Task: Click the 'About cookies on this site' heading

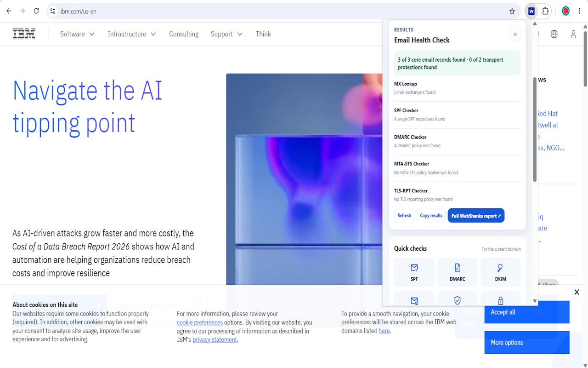Action: pyautogui.click(x=45, y=305)
